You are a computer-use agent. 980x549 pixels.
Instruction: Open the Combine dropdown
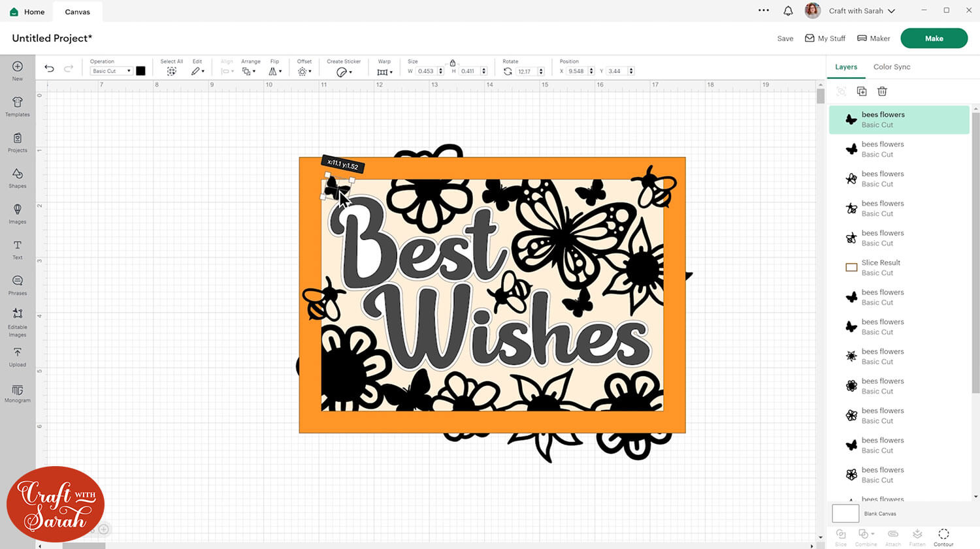coord(866,537)
